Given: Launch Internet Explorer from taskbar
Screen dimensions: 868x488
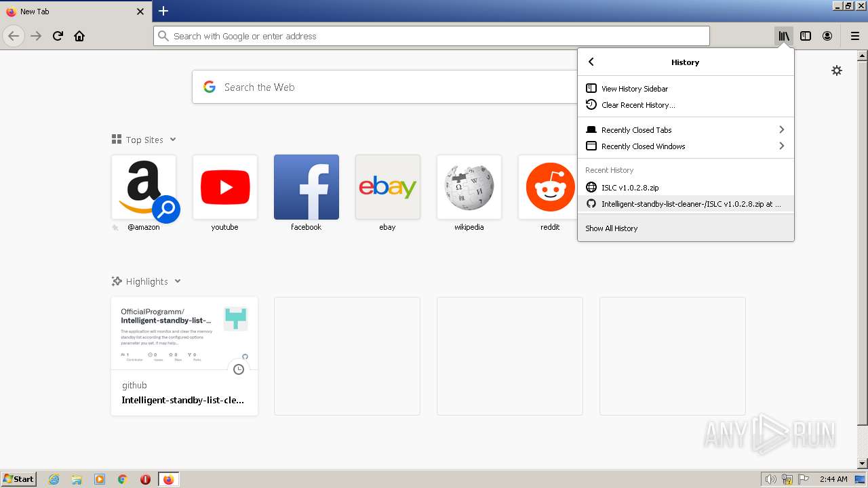Looking at the screenshot, I should (54, 479).
